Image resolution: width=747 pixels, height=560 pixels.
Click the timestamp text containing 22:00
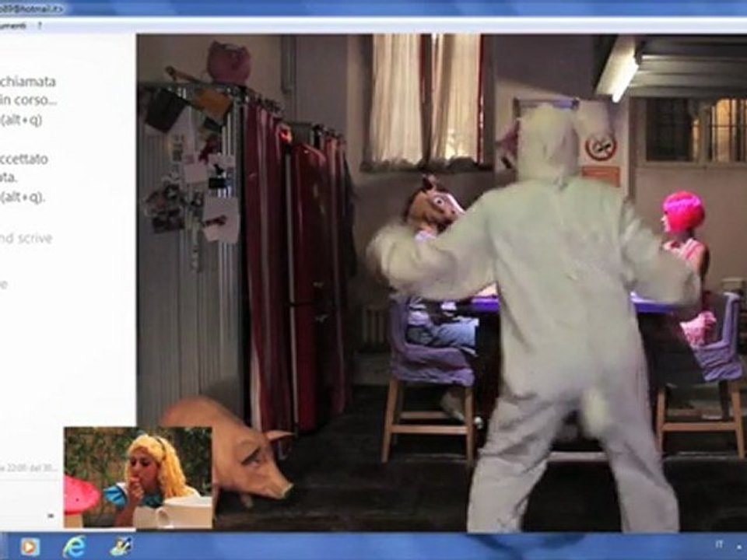point(29,468)
